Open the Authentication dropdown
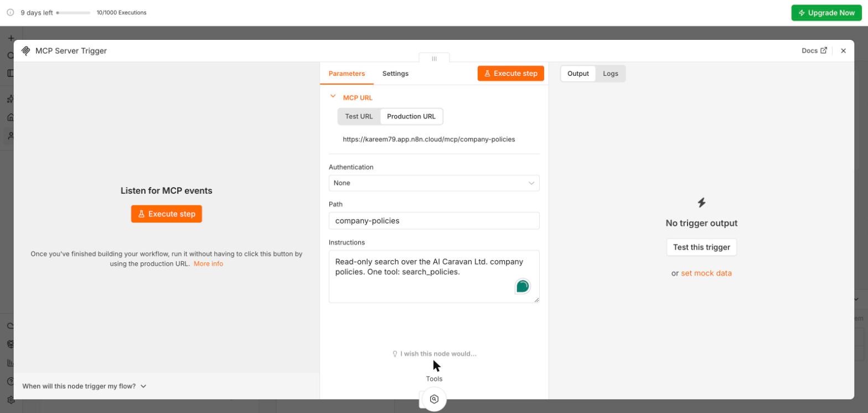The width and height of the screenshot is (868, 413). 434,183
